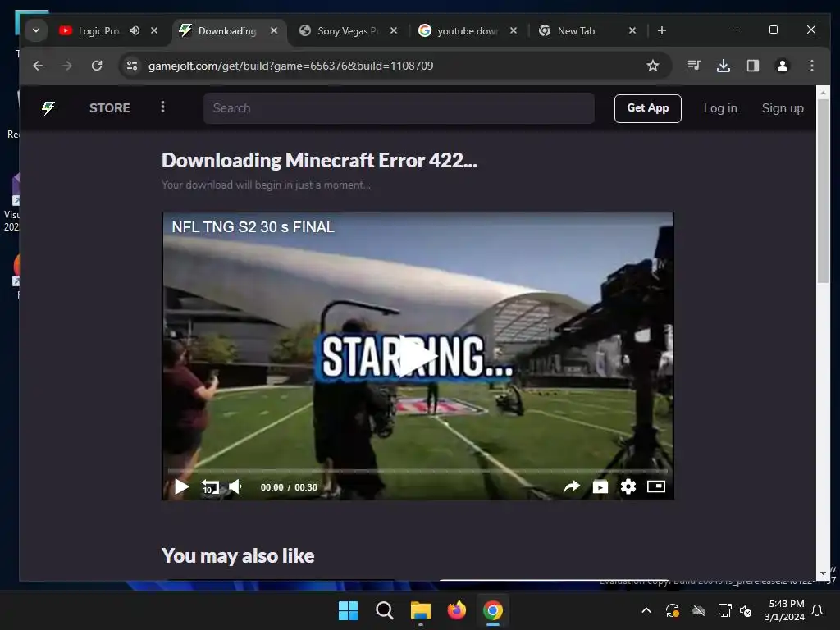
Task: Open the Chrome downloads icon
Action: (724, 66)
